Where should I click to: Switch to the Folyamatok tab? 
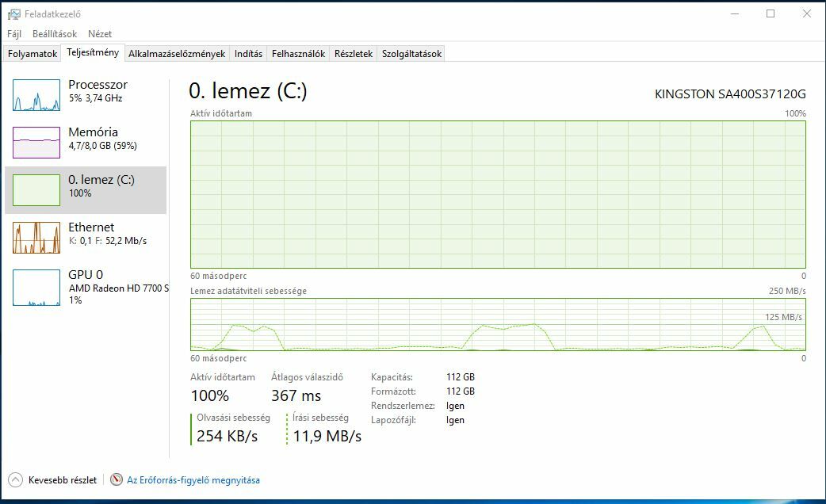33,54
